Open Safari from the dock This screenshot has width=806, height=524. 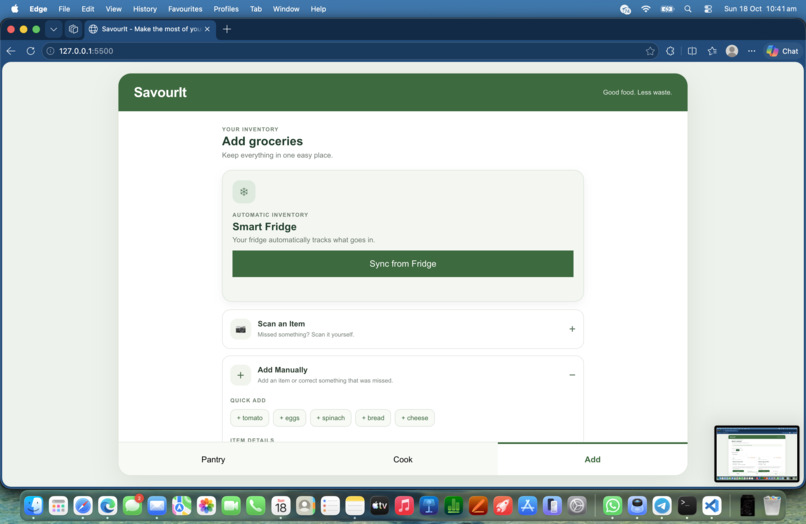83,506
